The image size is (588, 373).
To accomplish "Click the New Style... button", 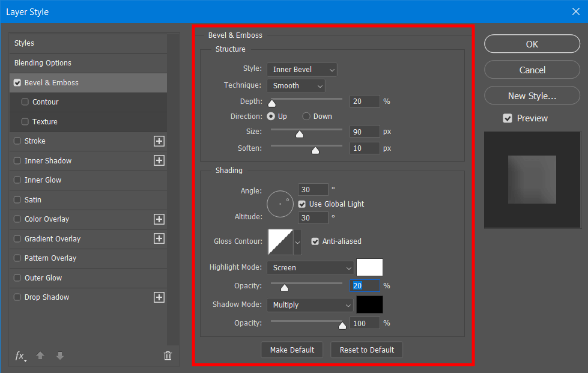I will 532,96.
